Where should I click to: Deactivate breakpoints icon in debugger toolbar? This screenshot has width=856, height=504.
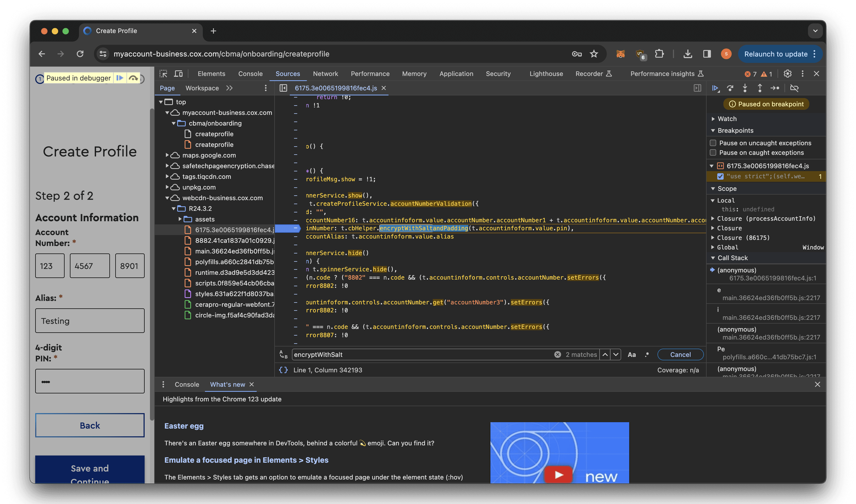794,88
